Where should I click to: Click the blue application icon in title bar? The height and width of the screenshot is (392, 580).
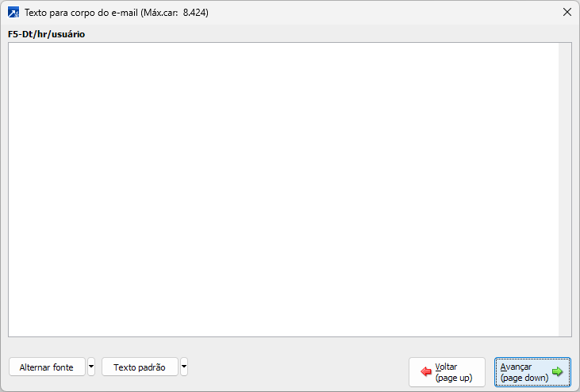tap(13, 12)
